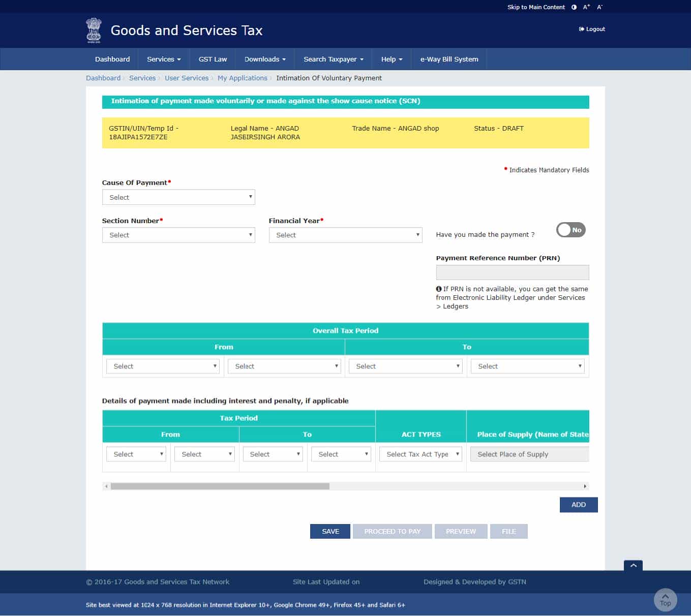Click the national emblem logo
Viewport: 691px width, 616px height.
tap(94, 30)
